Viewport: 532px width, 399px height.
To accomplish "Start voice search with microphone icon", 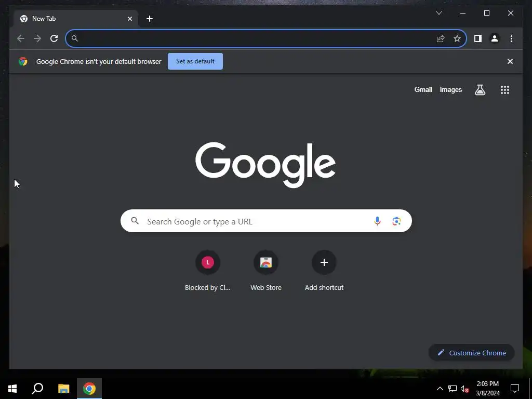I will (377, 221).
